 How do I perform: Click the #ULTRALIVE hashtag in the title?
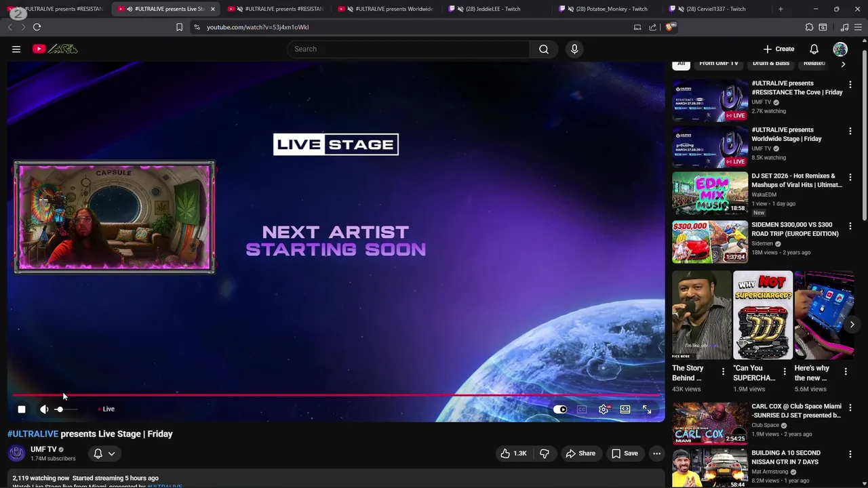tap(33, 434)
